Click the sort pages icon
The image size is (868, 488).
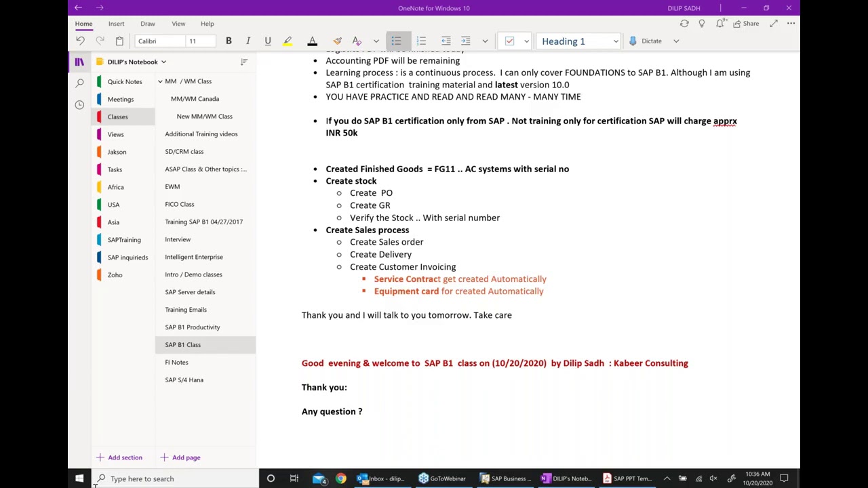point(244,62)
